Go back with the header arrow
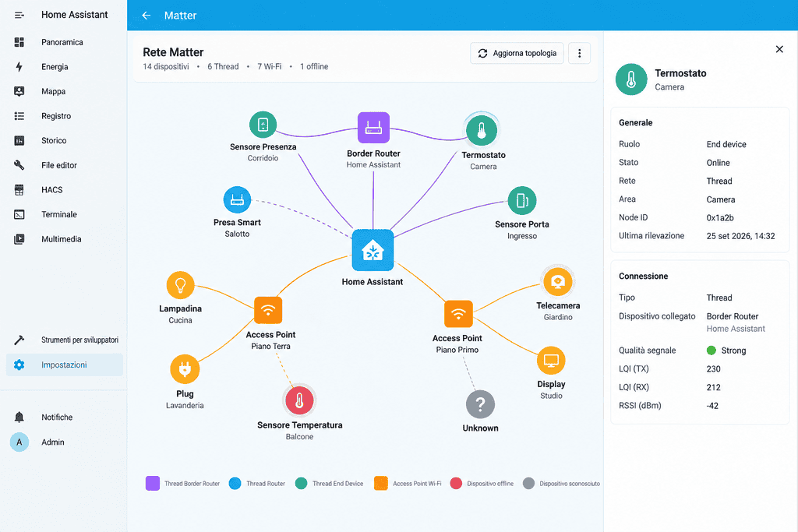This screenshot has height=532, width=798. pyautogui.click(x=146, y=16)
